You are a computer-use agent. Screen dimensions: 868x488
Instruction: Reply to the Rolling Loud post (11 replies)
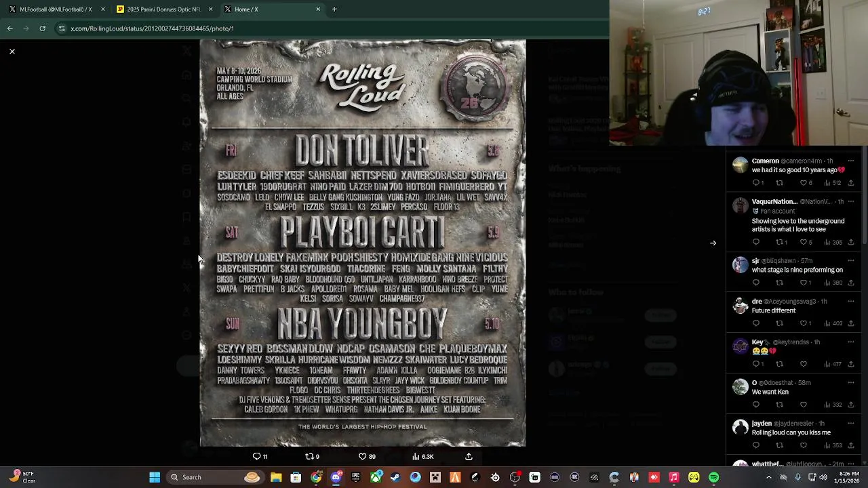click(260, 457)
